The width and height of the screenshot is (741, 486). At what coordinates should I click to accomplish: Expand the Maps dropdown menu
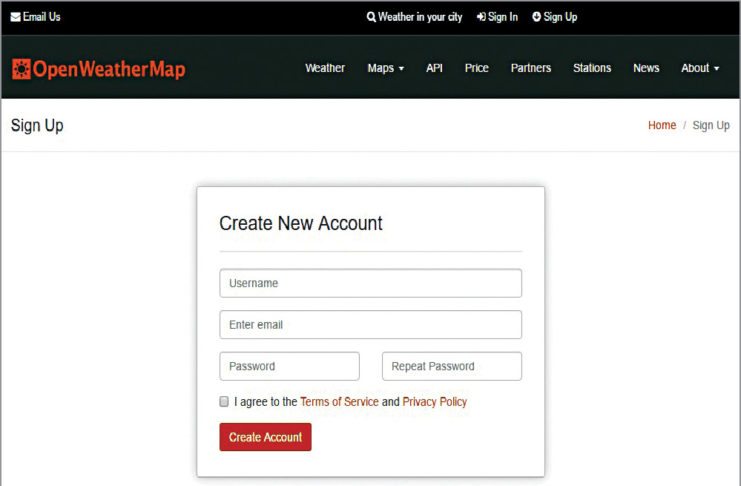(386, 68)
